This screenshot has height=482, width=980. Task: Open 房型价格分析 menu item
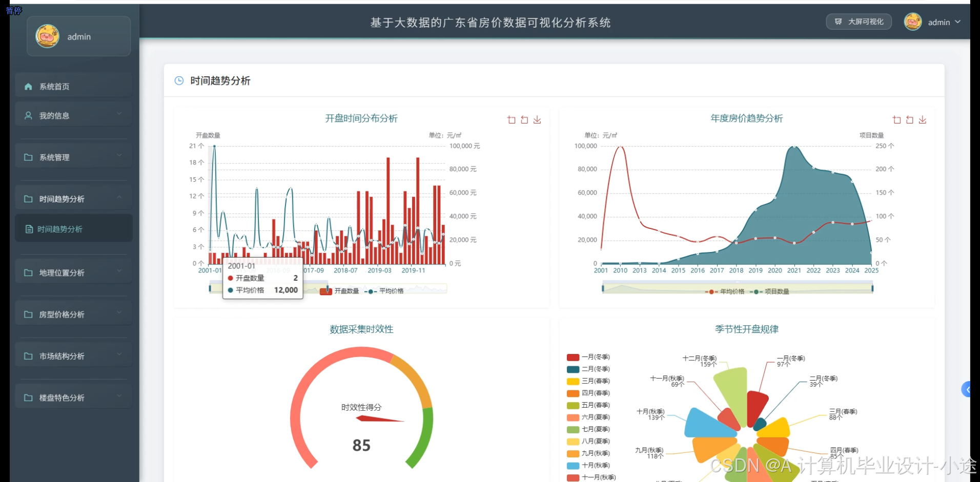74,314
